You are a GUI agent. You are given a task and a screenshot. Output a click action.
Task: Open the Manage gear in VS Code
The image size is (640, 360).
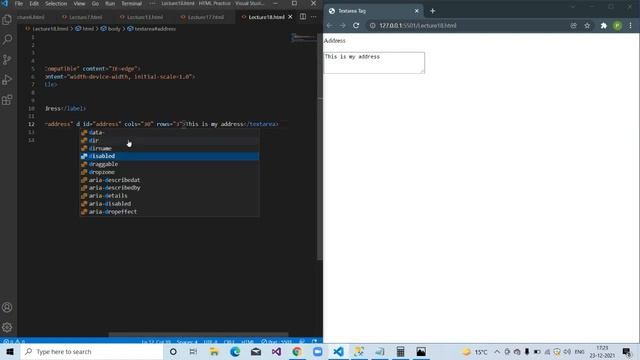(x=7, y=327)
